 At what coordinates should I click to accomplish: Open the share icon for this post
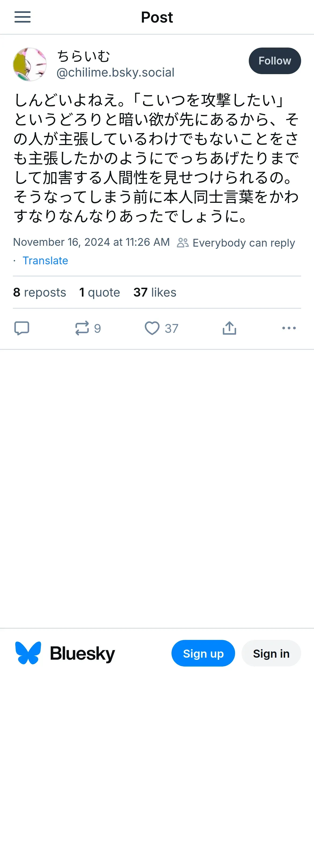click(x=229, y=328)
